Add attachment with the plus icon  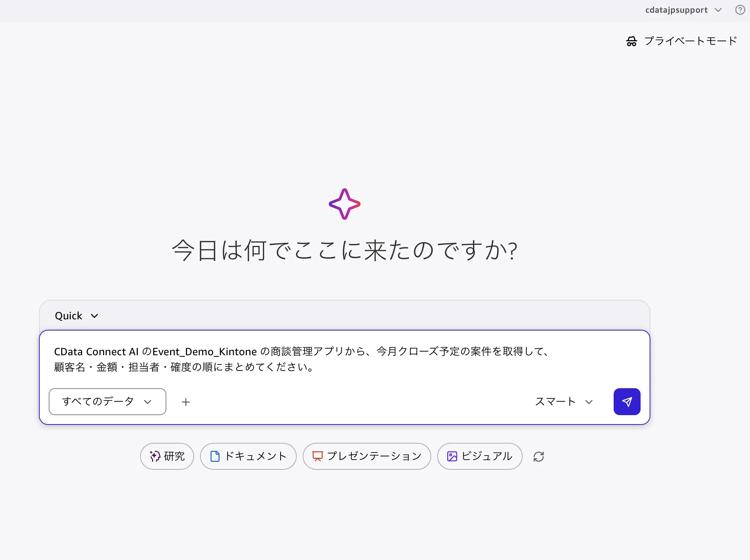pos(186,402)
